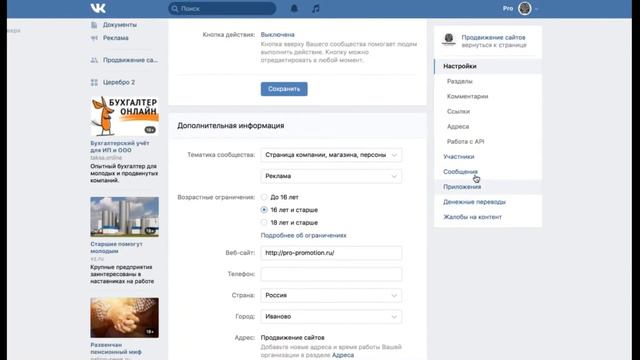The width and height of the screenshot is (640, 360).
Task: Click Старшие помогут молодым ad title
Action: point(116,248)
